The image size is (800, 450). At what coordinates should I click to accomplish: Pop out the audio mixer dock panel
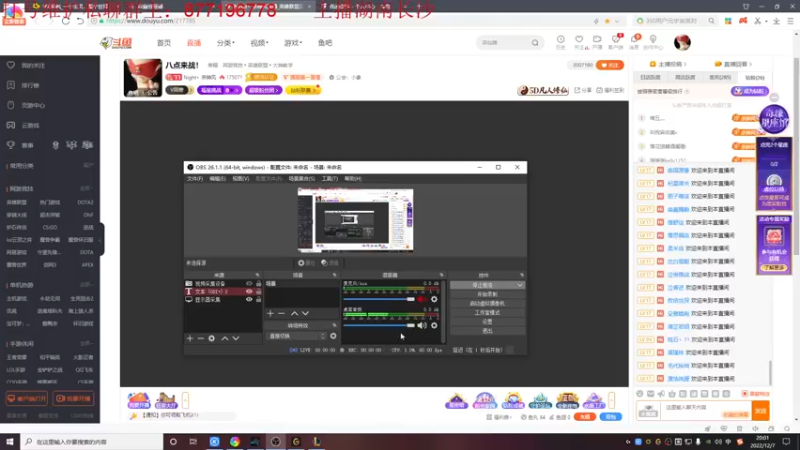click(441, 275)
